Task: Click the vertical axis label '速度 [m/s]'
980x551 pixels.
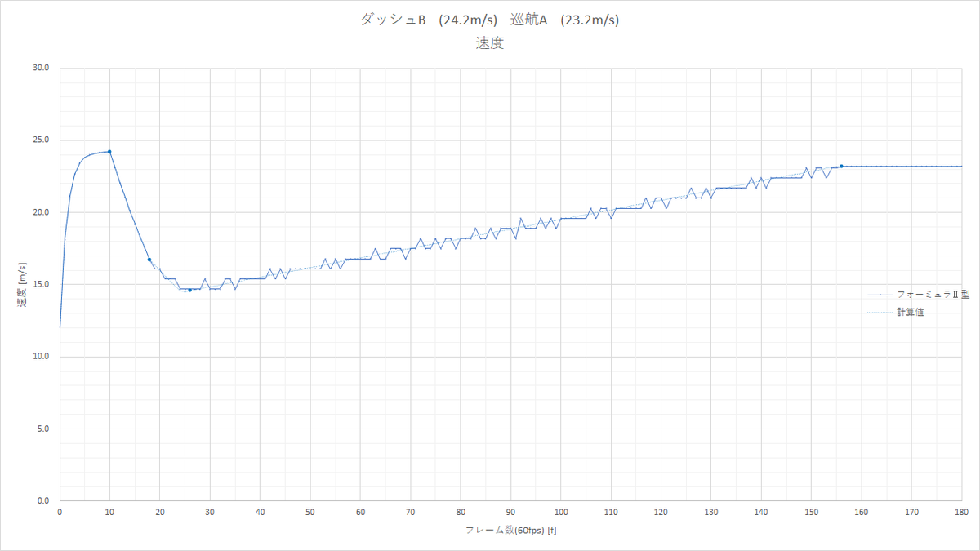Action: click(x=22, y=285)
